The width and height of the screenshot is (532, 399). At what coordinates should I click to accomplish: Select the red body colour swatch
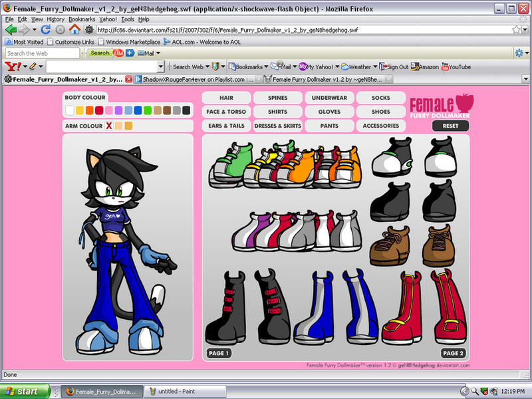coord(99,110)
